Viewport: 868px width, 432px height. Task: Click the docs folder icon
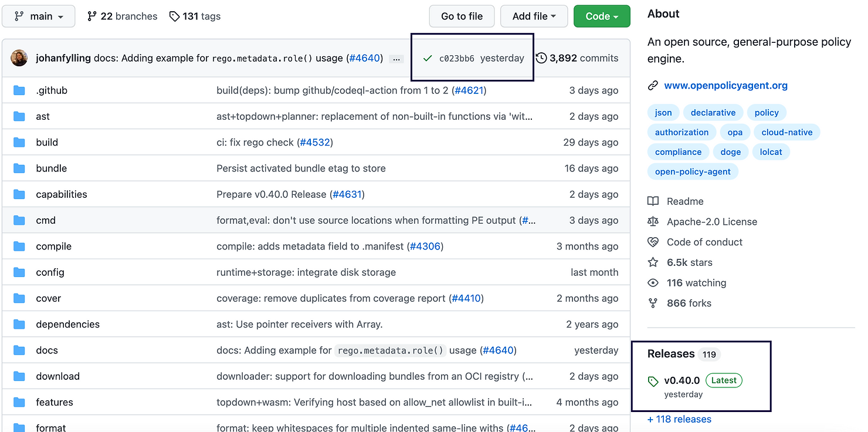coord(19,350)
